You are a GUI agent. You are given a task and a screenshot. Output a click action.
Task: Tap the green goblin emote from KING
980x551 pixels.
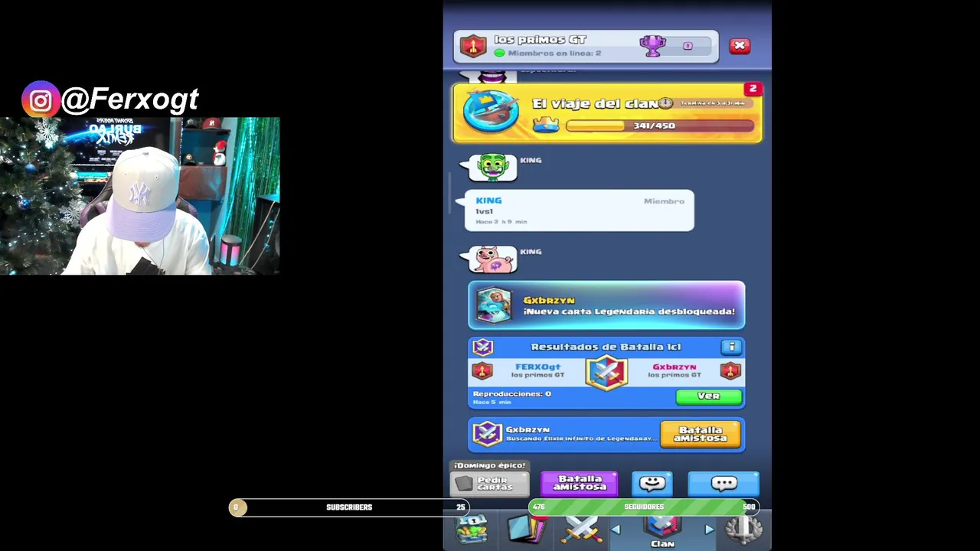click(x=492, y=168)
